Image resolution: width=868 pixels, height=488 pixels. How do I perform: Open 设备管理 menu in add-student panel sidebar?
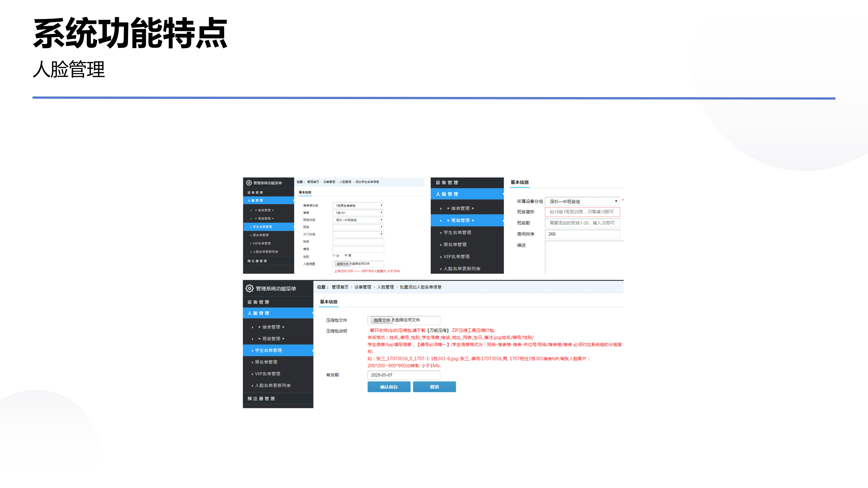(269, 193)
